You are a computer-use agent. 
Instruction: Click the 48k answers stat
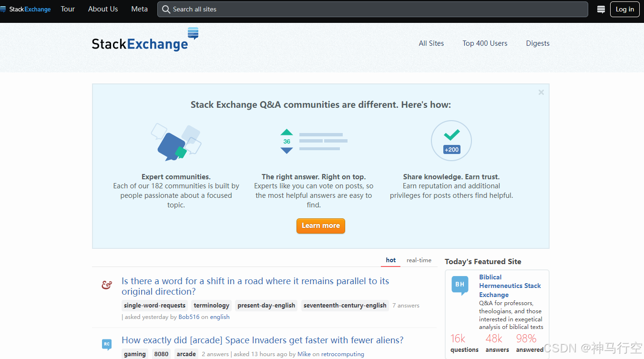[497, 343]
